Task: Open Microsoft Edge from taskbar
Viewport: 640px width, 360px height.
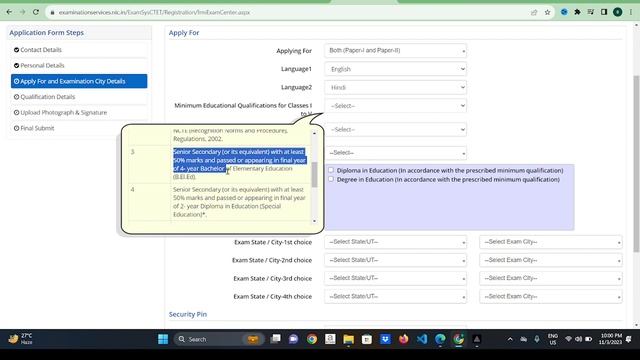Action: pos(440,339)
